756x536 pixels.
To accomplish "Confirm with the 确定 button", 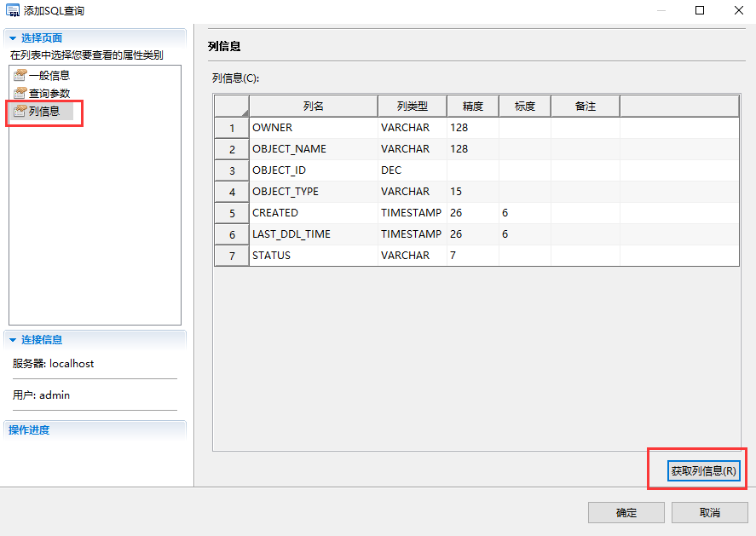I will point(626,512).
